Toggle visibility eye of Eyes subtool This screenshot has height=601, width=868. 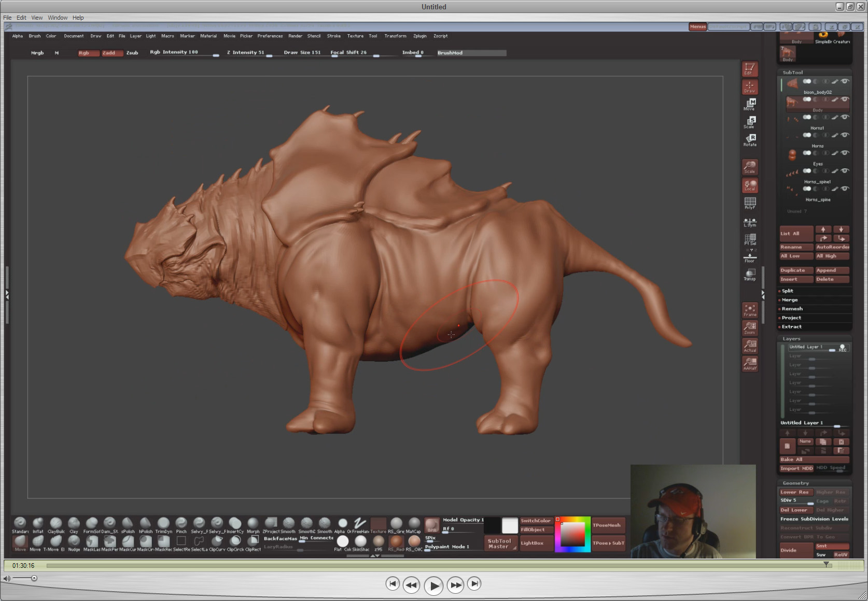coord(845,153)
